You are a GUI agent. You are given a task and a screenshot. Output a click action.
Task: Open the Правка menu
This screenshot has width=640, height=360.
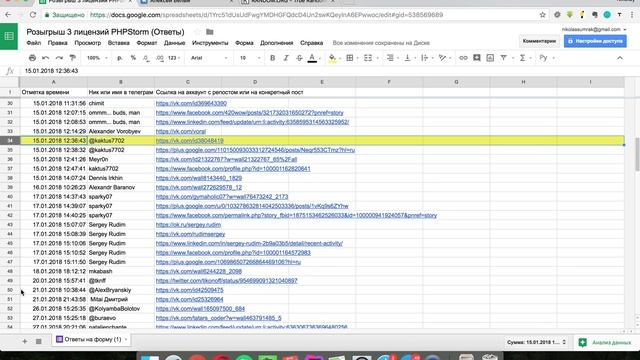58,43
